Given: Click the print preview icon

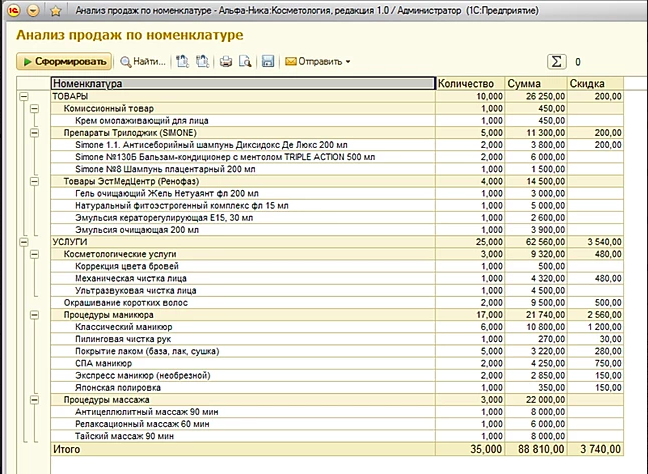Looking at the screenshot, I should pos(245,62).
